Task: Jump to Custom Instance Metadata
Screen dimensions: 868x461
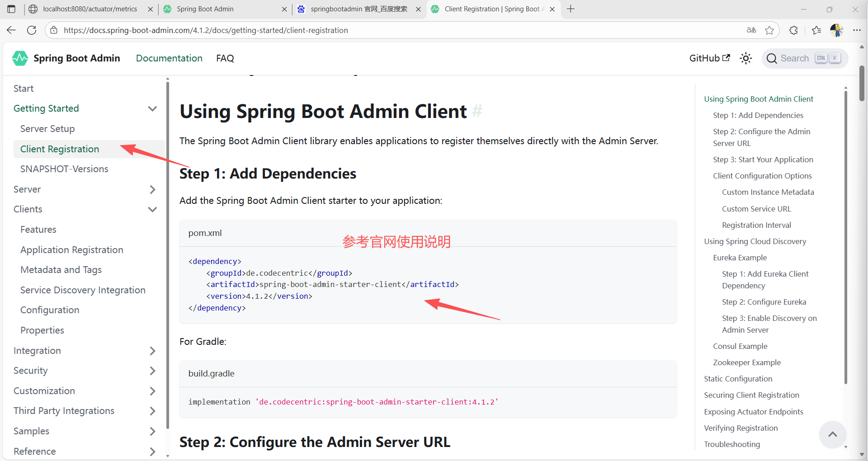Action: [768, 192]
